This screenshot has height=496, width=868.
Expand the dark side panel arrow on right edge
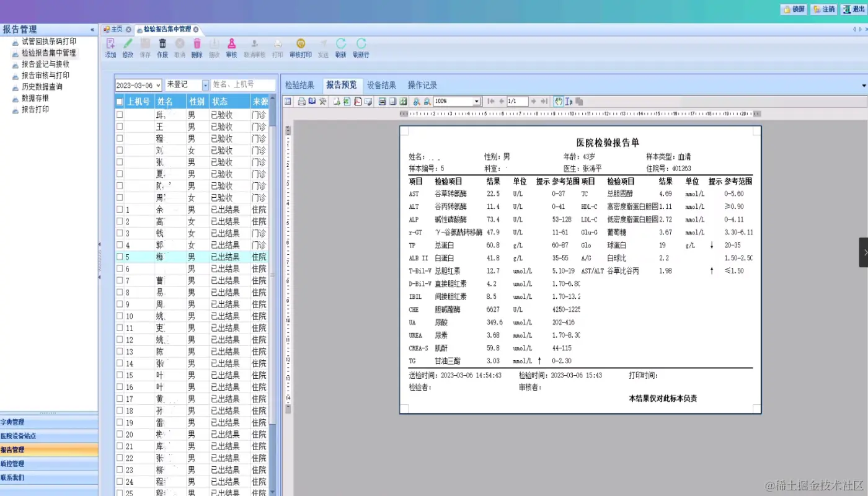pyautogui.click(x=863, y=252)
